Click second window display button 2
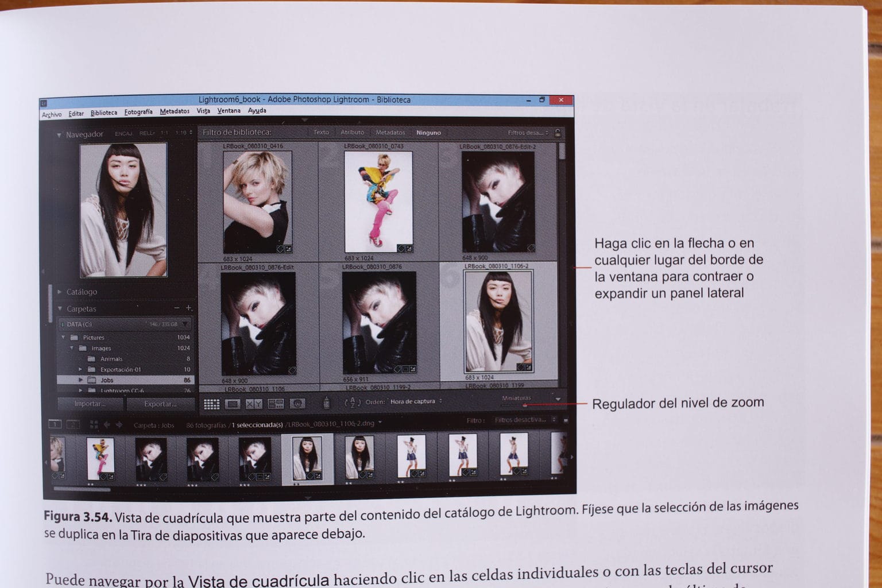 pyautogui.click(x=73, y=424)
